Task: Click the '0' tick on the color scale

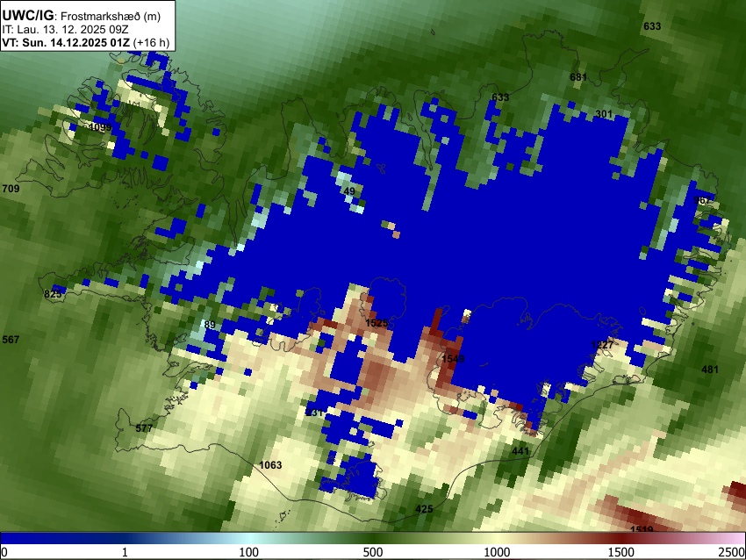Action: click(x=4, y=552)
